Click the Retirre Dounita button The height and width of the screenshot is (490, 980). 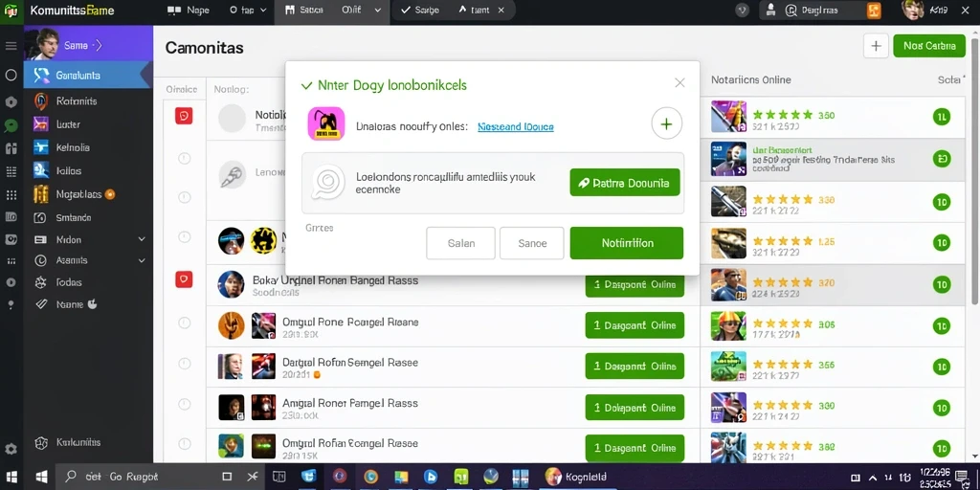click(624, 183)
